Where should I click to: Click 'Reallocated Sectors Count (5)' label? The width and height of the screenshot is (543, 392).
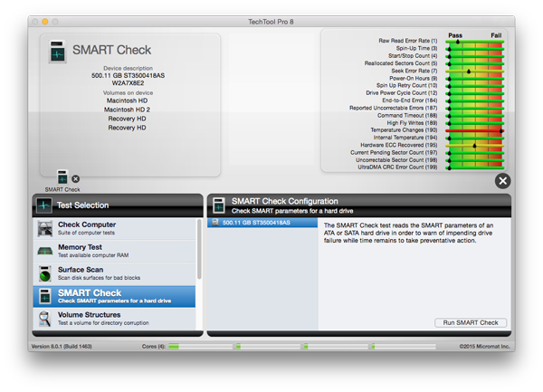click(x=401, y=63)
